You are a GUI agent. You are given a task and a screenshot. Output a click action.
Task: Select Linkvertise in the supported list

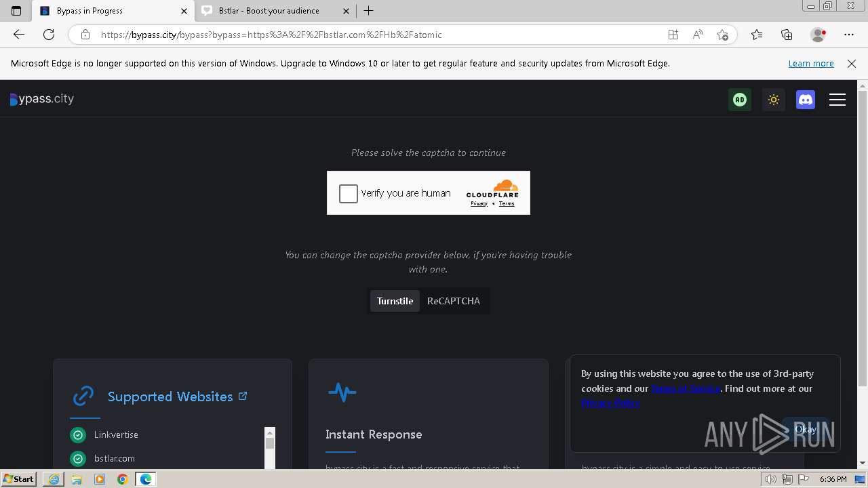click(x=116, y=434)
